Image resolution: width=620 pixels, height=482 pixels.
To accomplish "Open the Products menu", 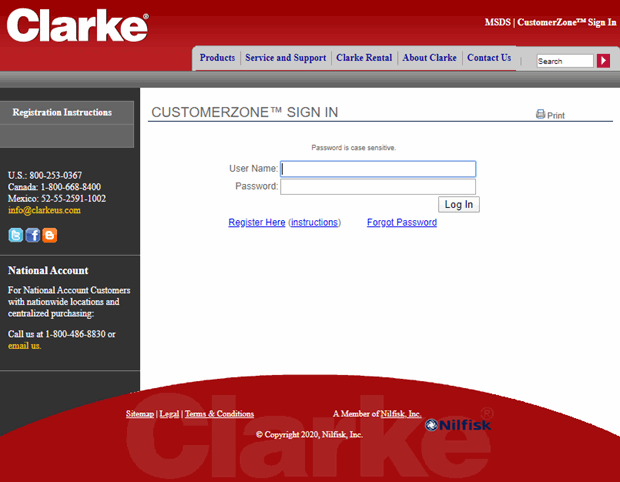I will tap(217, 58).
